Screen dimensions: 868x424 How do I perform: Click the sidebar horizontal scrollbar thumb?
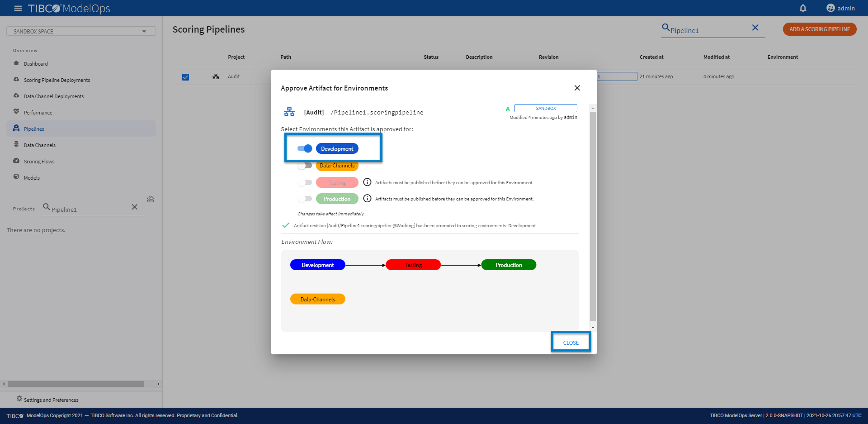[x=75, y=384]
